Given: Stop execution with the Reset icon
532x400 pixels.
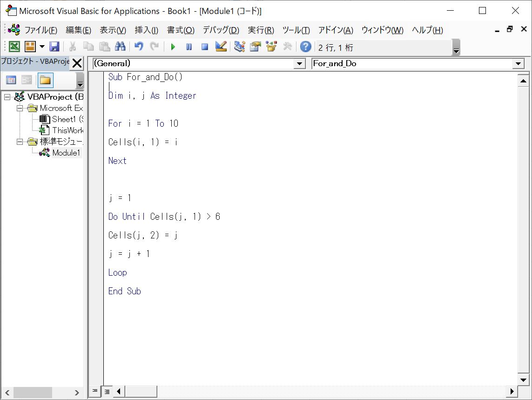Looking at the screenshot, I should pos(205,47).
